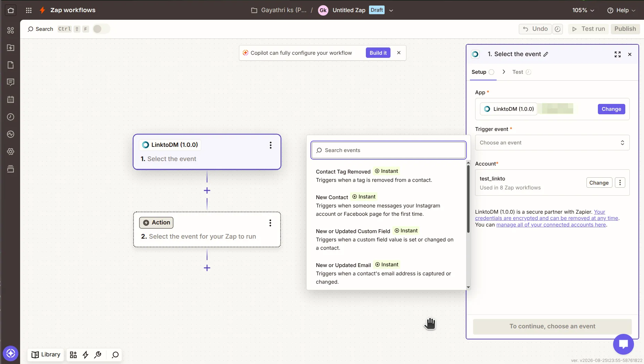Click the Draft status badge
The height and width of the screenshot is (364, 644).
(x=377, y=10)
